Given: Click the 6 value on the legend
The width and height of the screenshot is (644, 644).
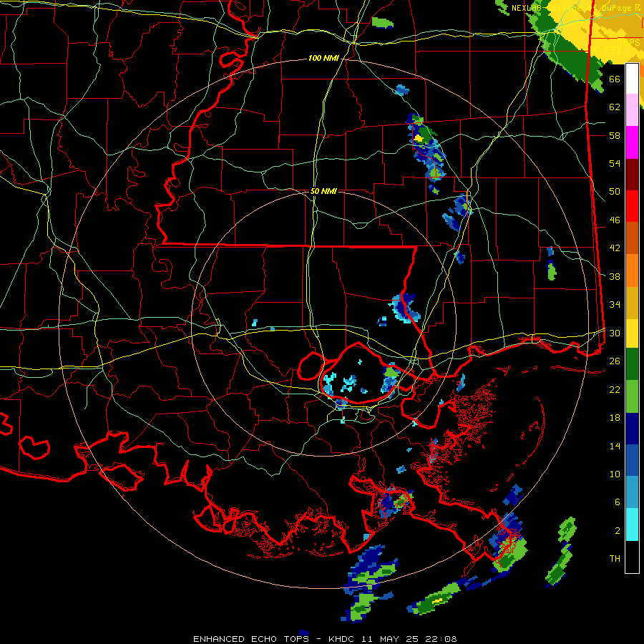Looking at the screenshot, I should [617, 502].
